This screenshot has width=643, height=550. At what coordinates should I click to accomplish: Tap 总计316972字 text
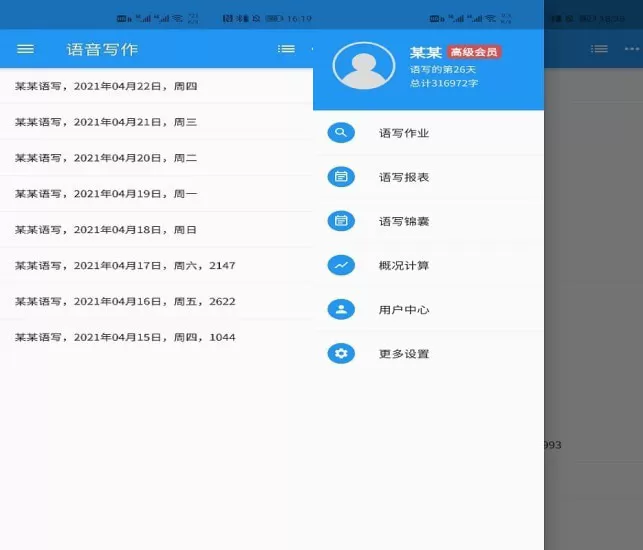[x=444, y=83]
